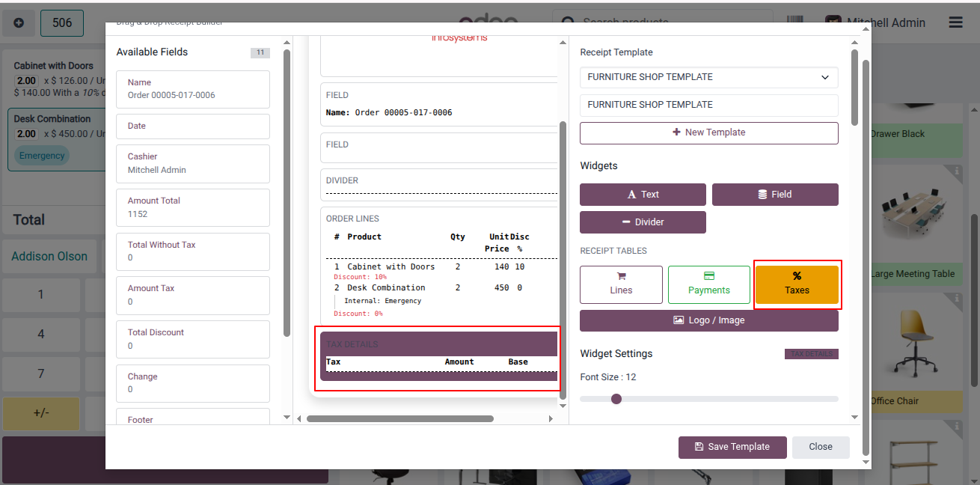980x485 pixels.
Task: Click the Name field block in preview
Action: click(x=439, y=105)
